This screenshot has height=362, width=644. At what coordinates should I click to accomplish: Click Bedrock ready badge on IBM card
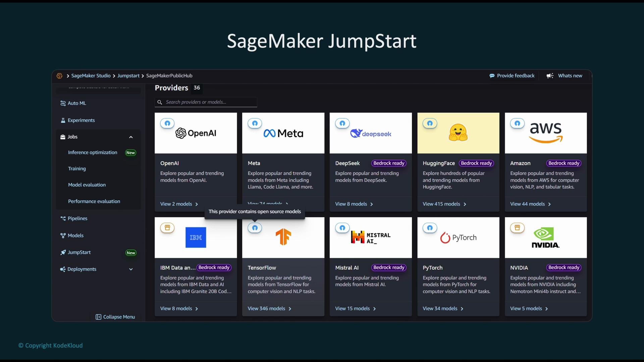(214, 267)
